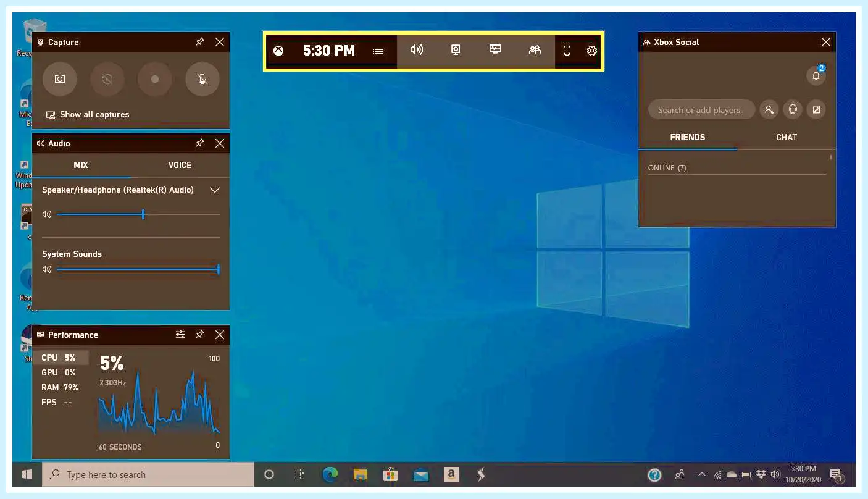Open the Performance widget from the Game Bar
The width and height of the screenshot is (868, 499).
[495, 50]
